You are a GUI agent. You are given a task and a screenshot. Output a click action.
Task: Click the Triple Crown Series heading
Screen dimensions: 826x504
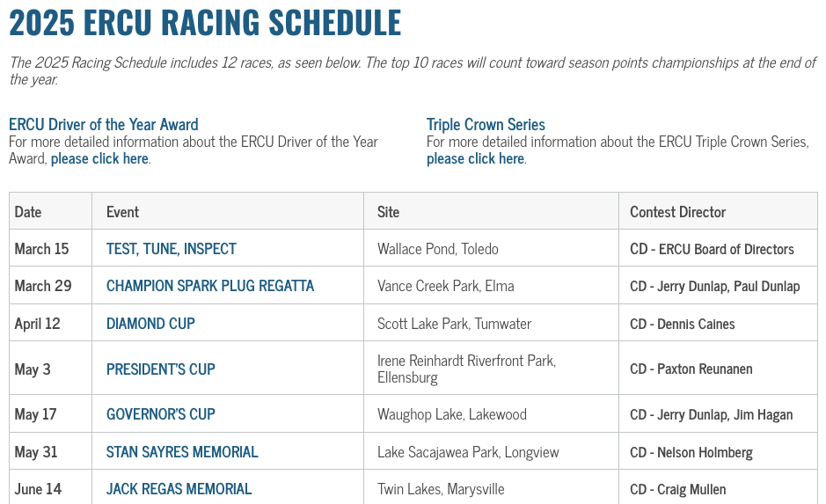(486, 124)
